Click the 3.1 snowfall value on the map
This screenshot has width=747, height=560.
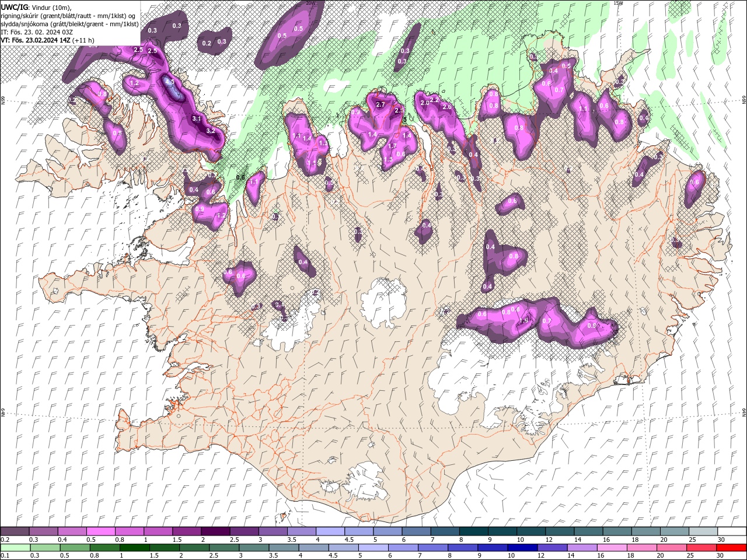197,118
